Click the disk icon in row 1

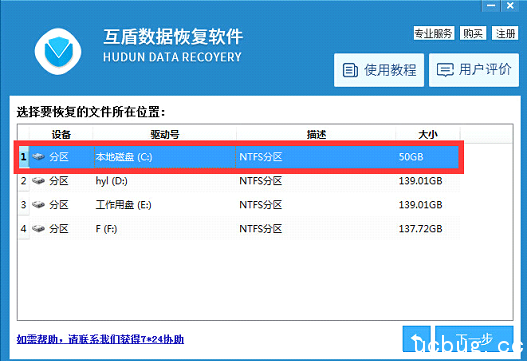pos(38,157)
